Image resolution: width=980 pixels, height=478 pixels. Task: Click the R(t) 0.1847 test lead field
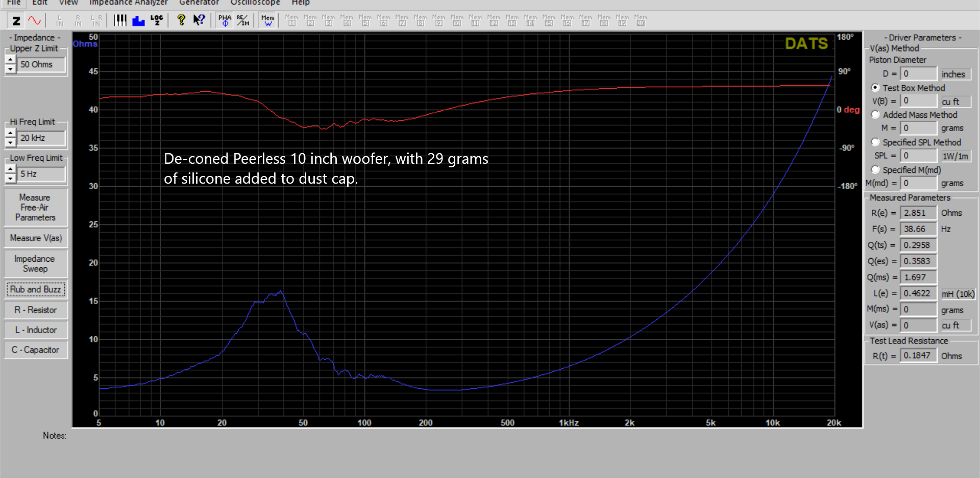click(919, 356)
